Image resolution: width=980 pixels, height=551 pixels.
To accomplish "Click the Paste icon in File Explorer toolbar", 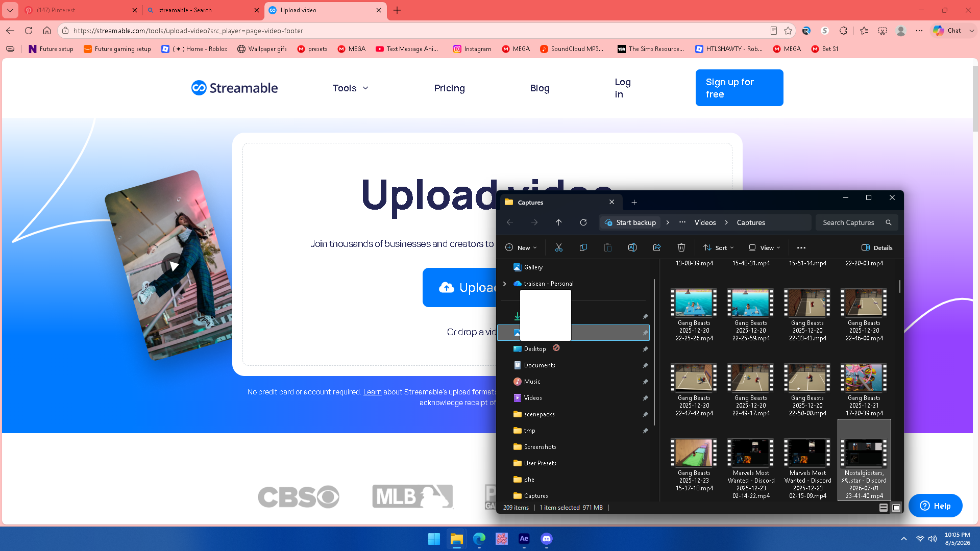I will [608, 248].
